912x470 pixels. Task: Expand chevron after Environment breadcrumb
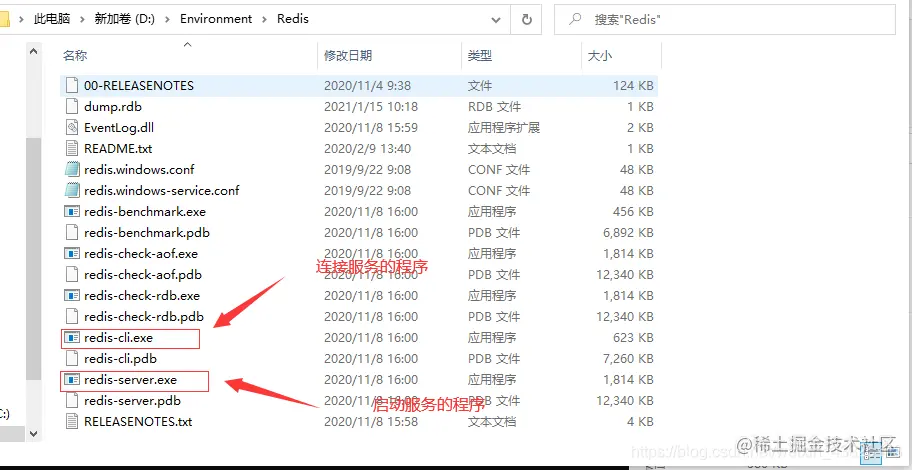pos(265,19)
